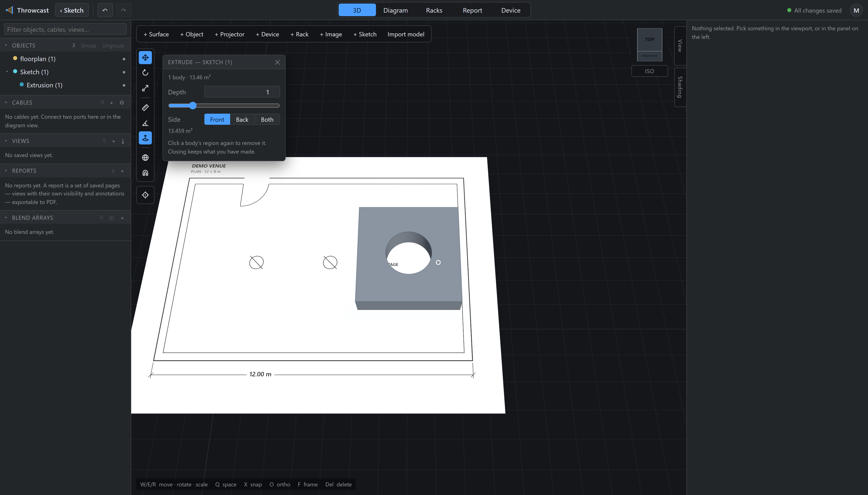Image resolution: width=868 pixels, height=495 pixels.
Task: Click the + Device button
Action: tap(267, 34)
